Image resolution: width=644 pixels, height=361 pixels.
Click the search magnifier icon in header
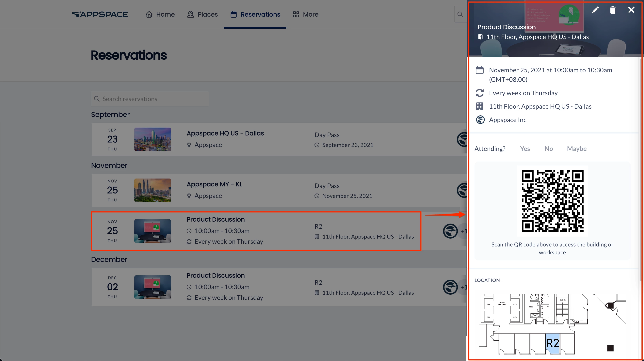point(460,14)
